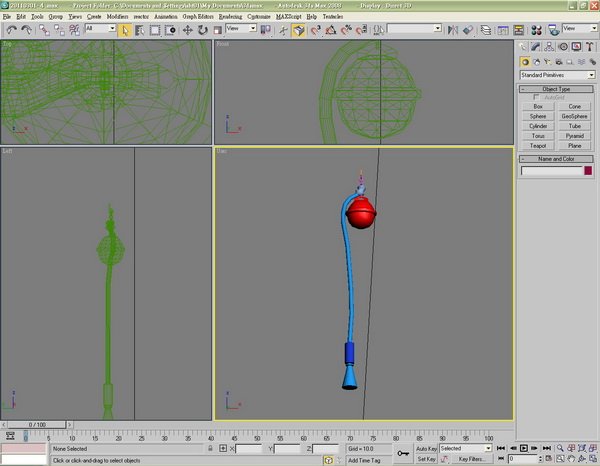Click the Select and Manipulate icon
The width and height of the screenshot is (600, 466).
point(283,30)
